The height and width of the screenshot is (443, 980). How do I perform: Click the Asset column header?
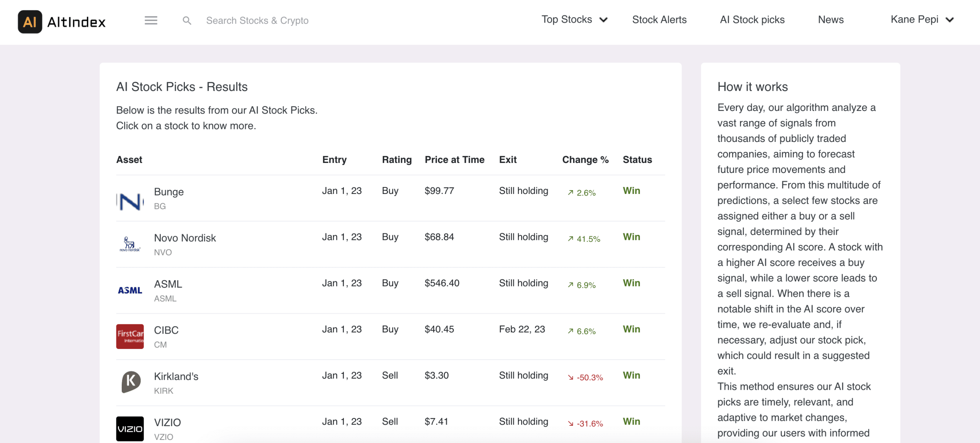[x=129, y=160]
